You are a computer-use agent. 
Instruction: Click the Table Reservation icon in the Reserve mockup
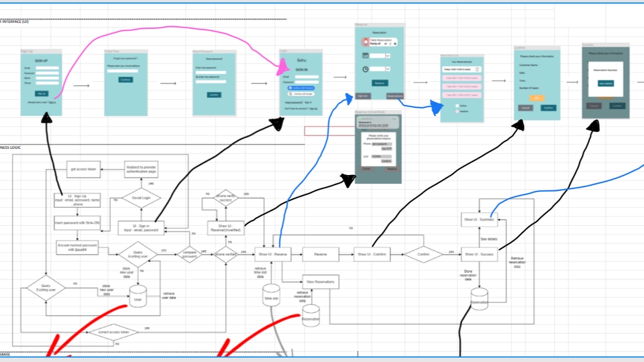pos(365,42)
